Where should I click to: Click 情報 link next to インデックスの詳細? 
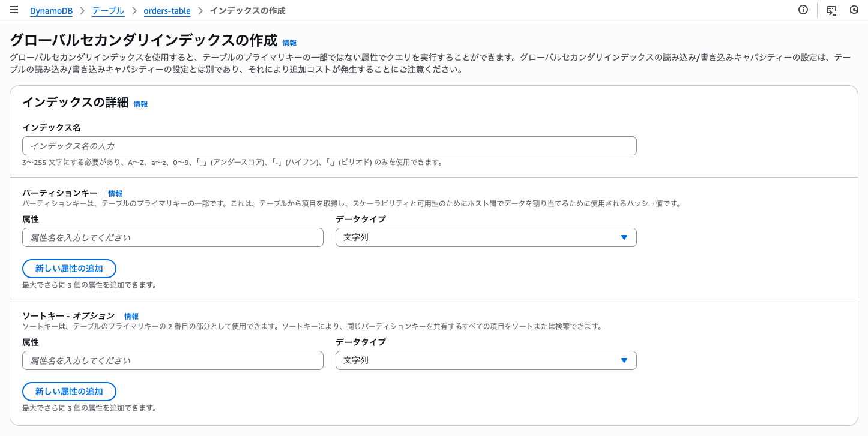(140, 104)
